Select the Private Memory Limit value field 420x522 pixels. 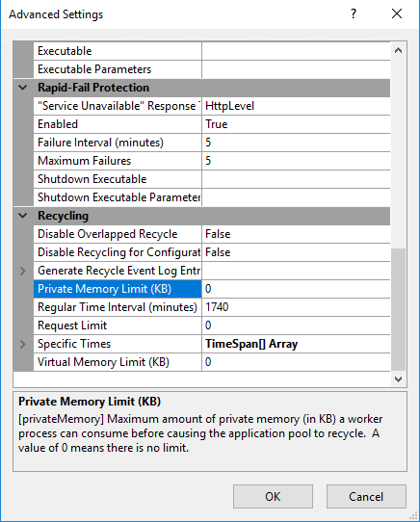pyautogui.click(x=296, y=289)
